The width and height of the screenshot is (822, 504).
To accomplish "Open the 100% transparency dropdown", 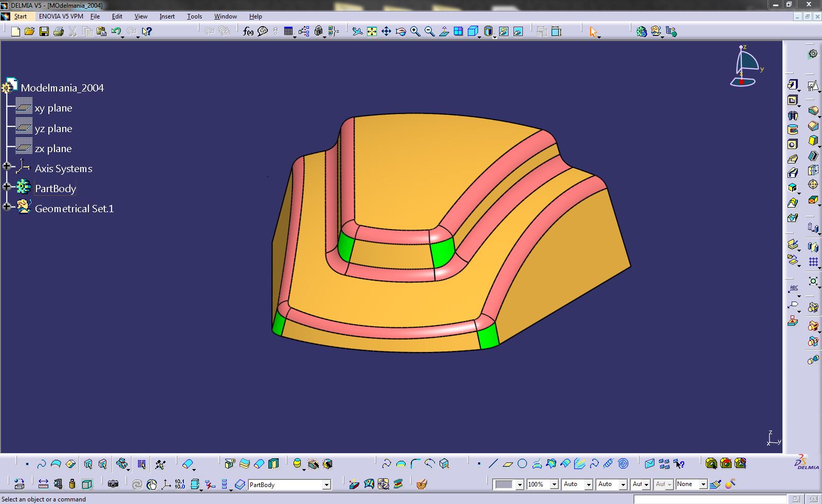I will [x=554, y=484].
